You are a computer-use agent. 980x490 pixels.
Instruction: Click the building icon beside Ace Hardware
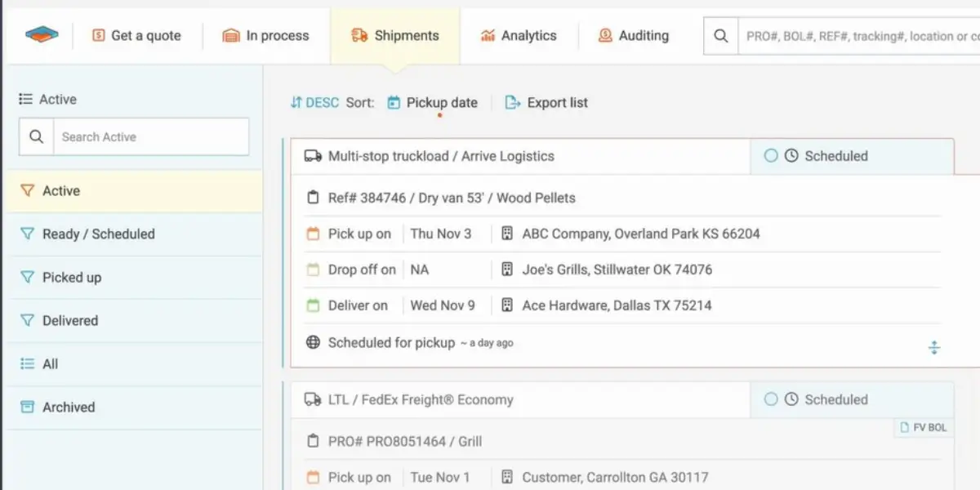(x=506, y=305)
